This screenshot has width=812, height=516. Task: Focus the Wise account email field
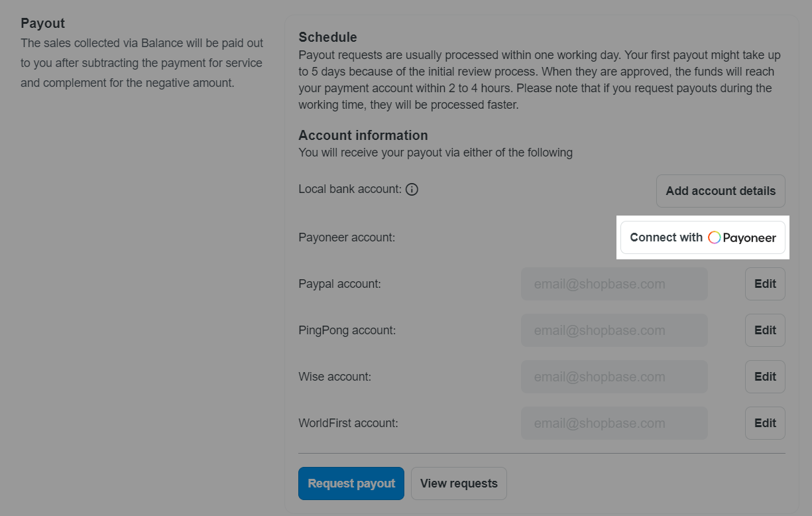[x=614, y=377]
